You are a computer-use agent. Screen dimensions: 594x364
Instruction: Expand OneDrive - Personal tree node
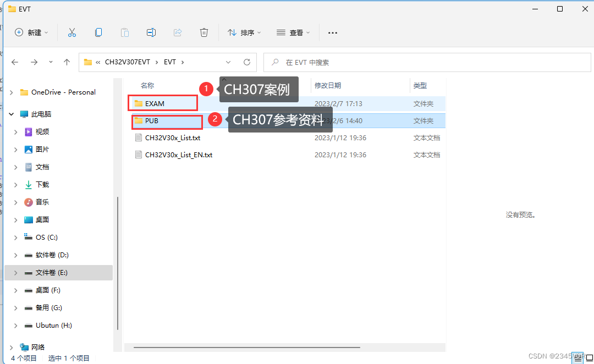click(12, 92)
